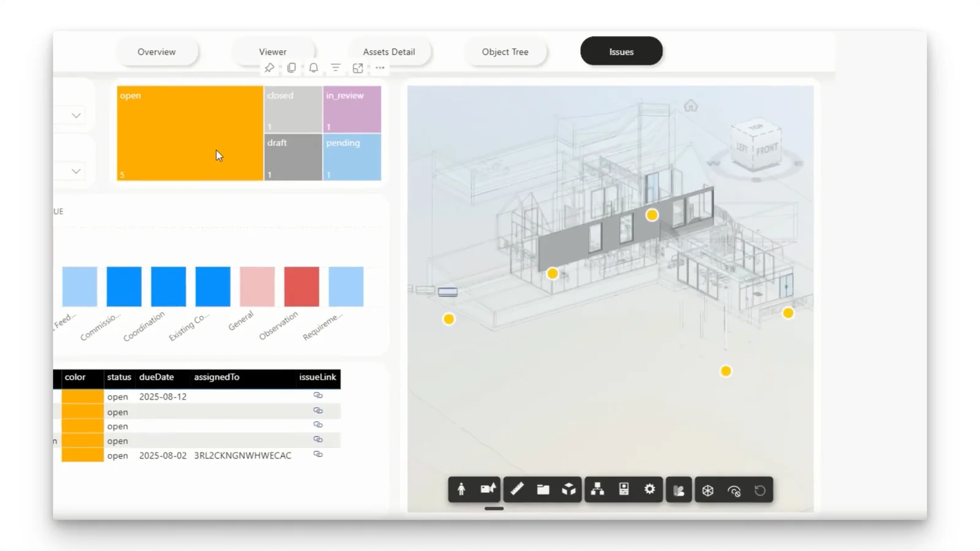Click the Home view icon above the ViewCube
Viewport: 980px width, 551px height.
(691, 106)
